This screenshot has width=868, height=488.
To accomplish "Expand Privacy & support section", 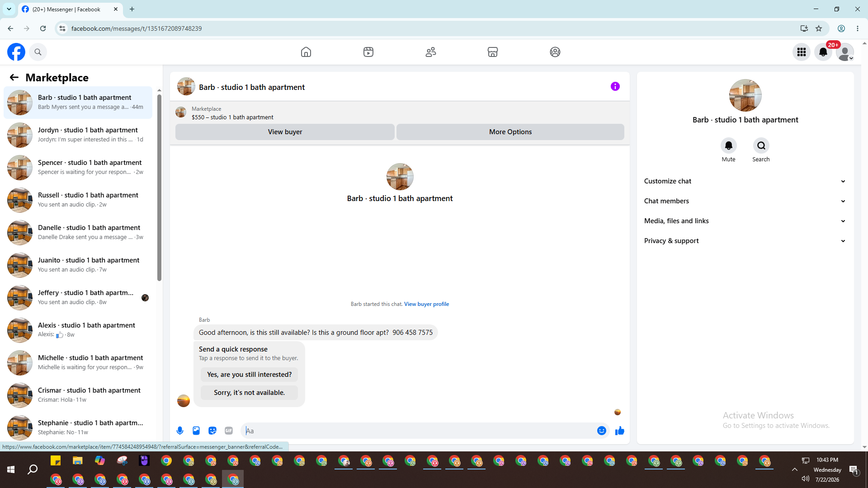I will (x=745, y=241).
